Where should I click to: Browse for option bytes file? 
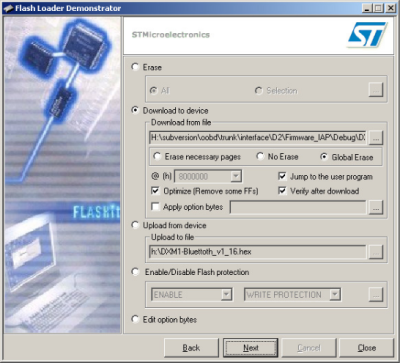[x=376, y=207]
